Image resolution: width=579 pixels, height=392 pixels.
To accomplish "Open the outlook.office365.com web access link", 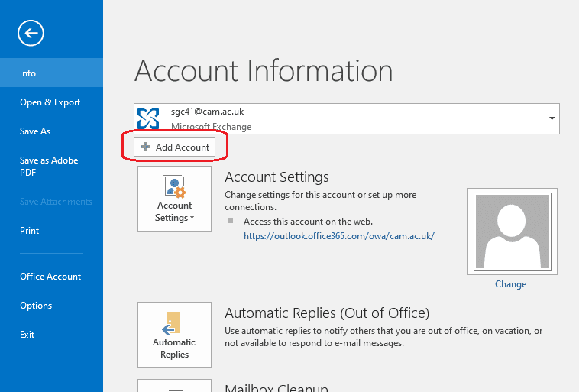I will tap(338, 236).
